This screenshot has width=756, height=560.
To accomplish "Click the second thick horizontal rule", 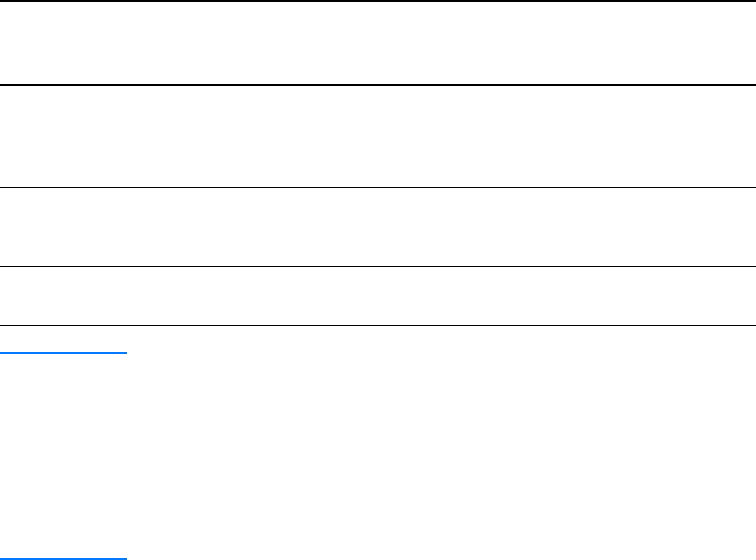I will (378, 85).
